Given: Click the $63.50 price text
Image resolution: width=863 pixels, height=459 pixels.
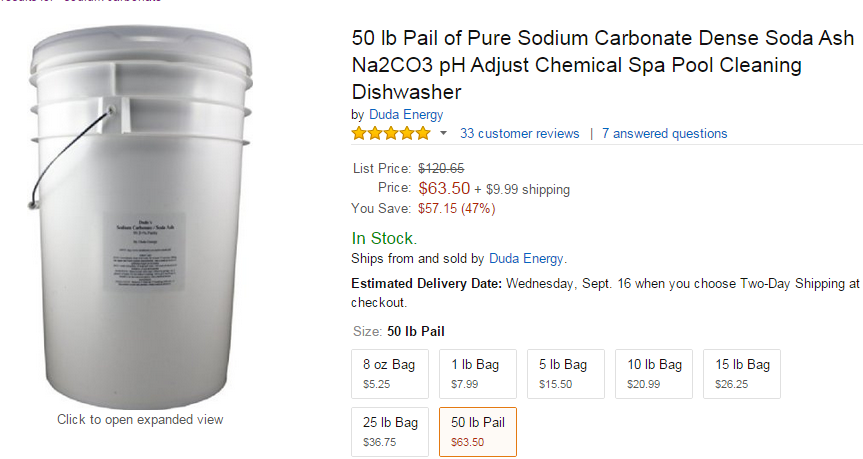Looking at the screenshot, I should (444, 188).
